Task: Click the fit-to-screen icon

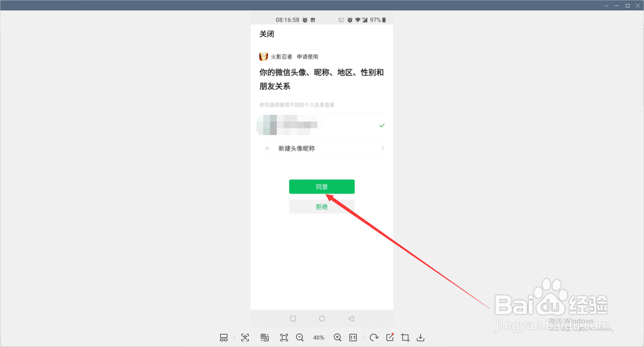Action: click(284, 338)
